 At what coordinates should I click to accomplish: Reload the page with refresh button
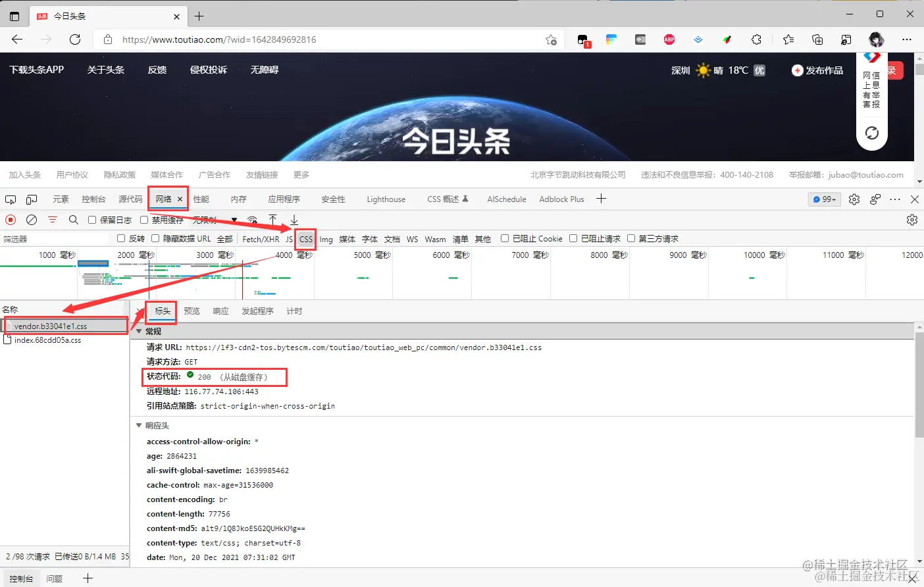75,39
